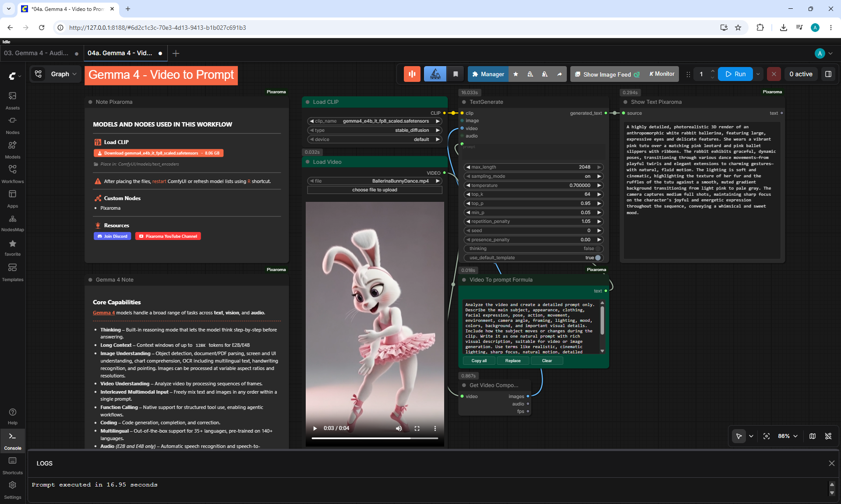Viewport: 841px width, 504px height.
Task: Open the Assets sidebar panel
Action: point(13,100)
